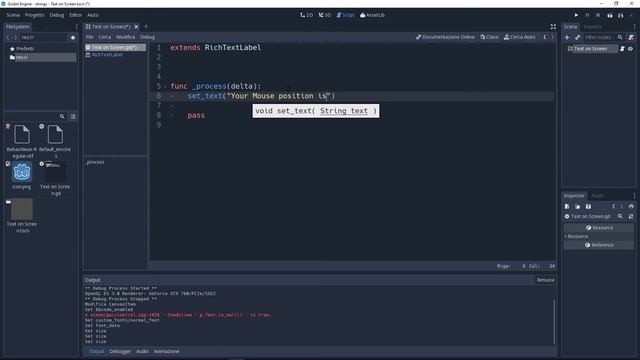Add a new scene tab with plus icon
This screenshot has width=640, height=360.
[146, 27]
